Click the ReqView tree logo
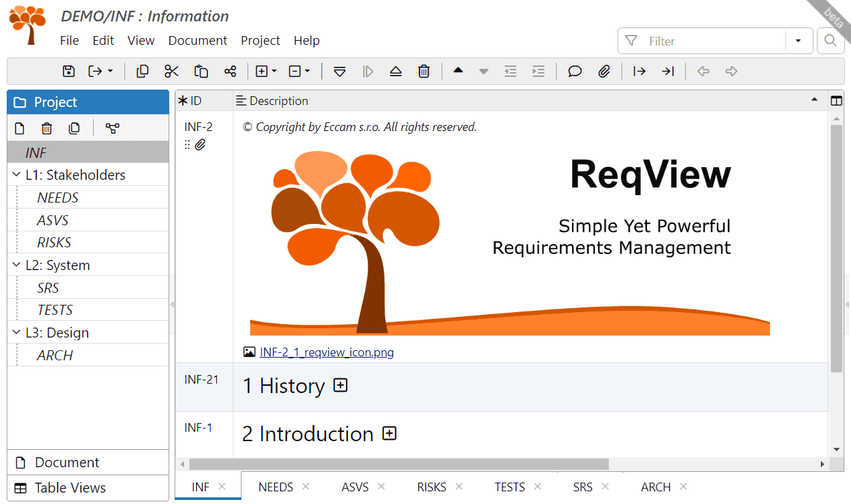The width and height of the screenshot is (851, 504). (27, 25)
